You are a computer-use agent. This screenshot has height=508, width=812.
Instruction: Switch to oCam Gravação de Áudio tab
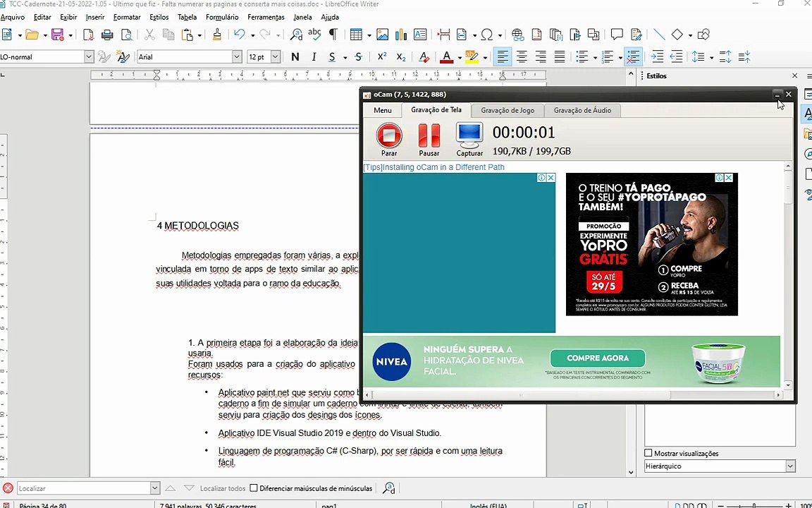pyautogui.click(x=582, y=110)
